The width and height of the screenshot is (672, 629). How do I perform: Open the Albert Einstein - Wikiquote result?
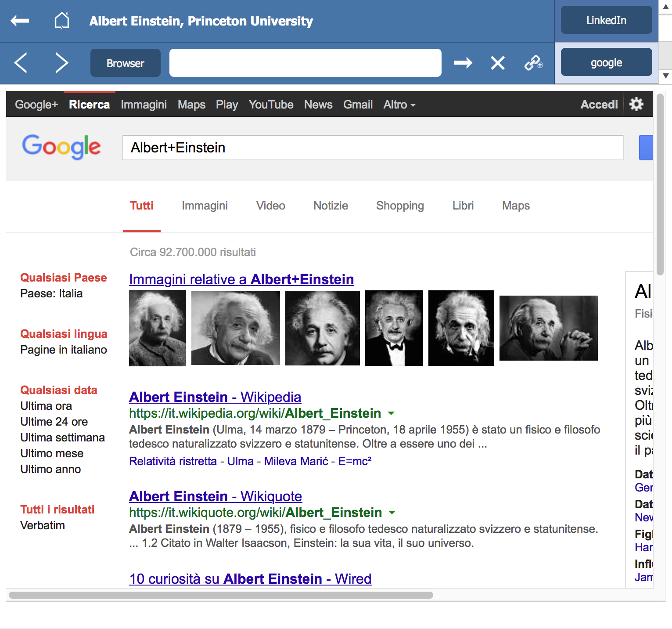pyautogui.click(x=216, y=496)
